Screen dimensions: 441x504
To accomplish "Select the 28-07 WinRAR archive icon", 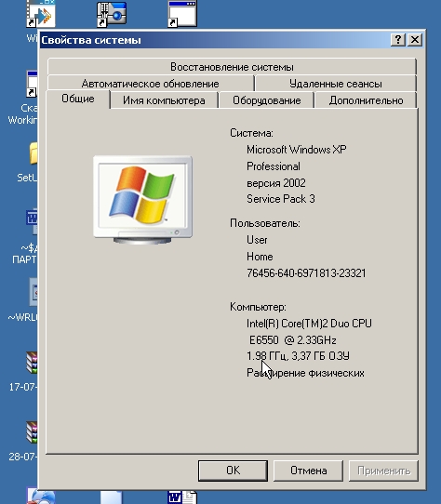I will click(32, 432).
